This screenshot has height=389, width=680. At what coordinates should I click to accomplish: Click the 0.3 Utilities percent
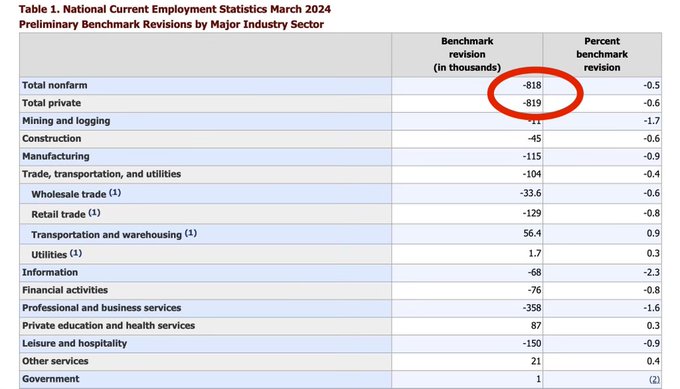click(654, 254)
